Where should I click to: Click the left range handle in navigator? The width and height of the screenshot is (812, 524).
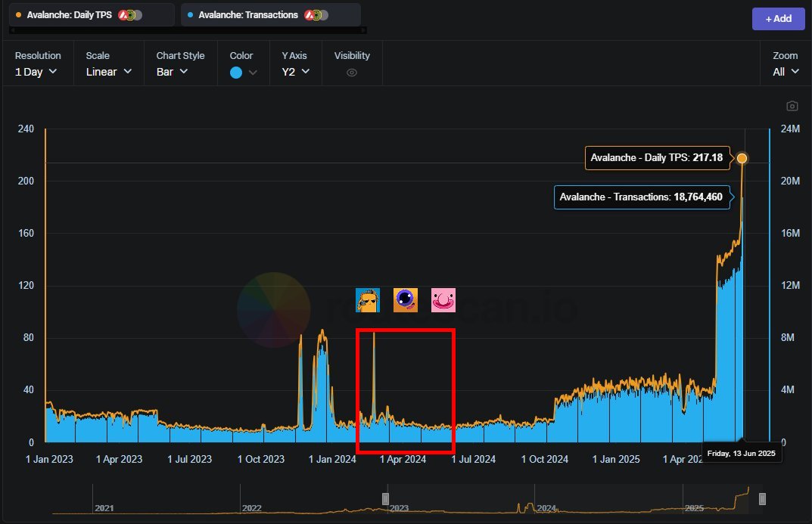pyautogui.click(x=385, y=498)
